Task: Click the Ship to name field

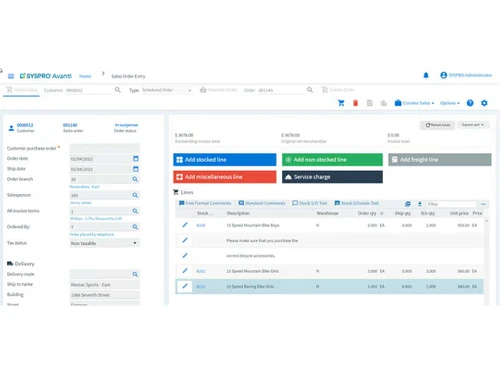Action: [x=104, y=285]
